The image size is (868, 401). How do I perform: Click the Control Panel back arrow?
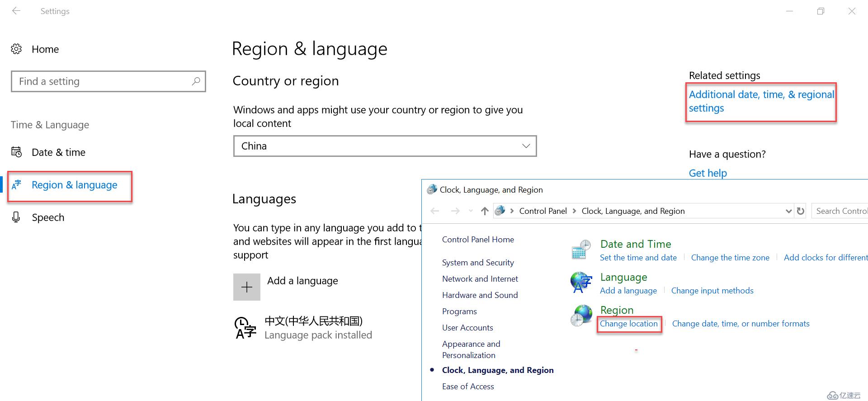tap(435, 211)
